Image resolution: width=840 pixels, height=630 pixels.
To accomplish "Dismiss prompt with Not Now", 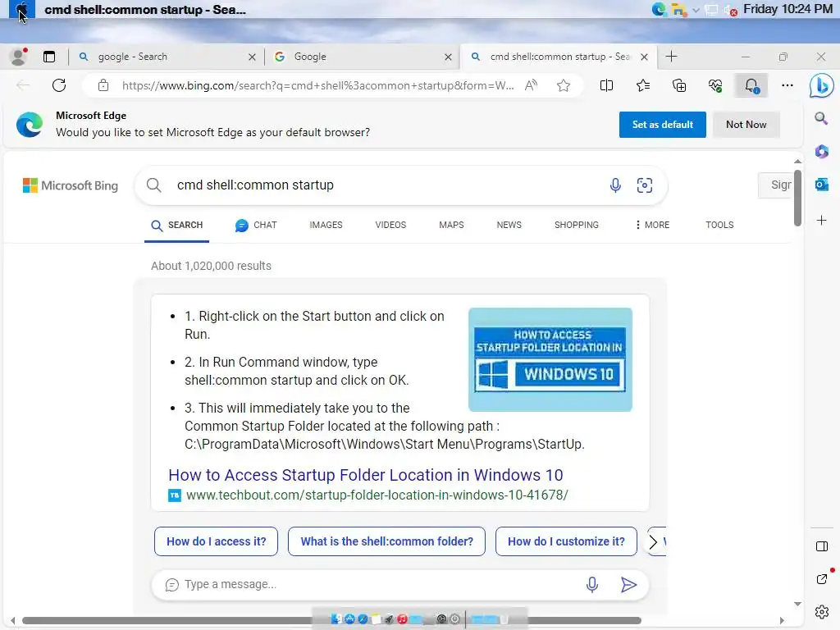I will (x=746, y=125).
